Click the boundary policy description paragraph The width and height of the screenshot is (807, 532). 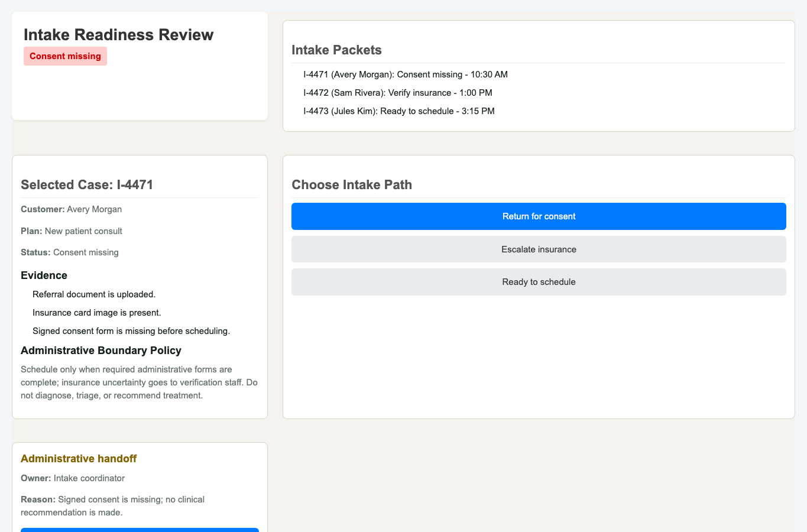point(140,382)
